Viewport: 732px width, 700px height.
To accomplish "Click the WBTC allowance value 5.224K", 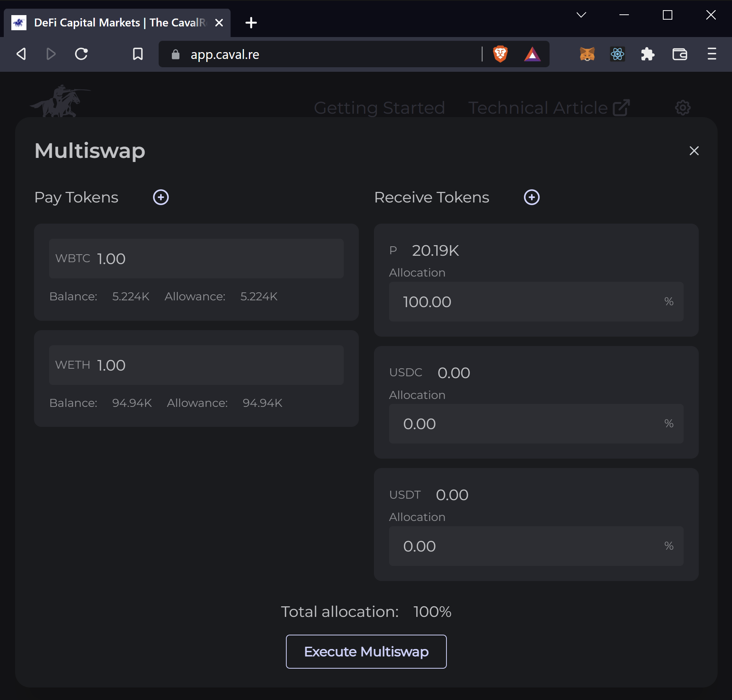I will [x=259, y=297].
